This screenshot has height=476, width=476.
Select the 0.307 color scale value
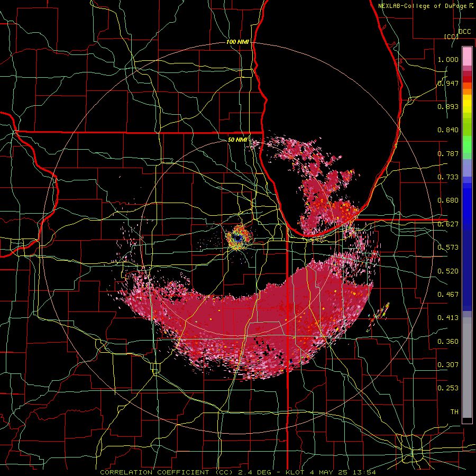[x=448, y=365]
